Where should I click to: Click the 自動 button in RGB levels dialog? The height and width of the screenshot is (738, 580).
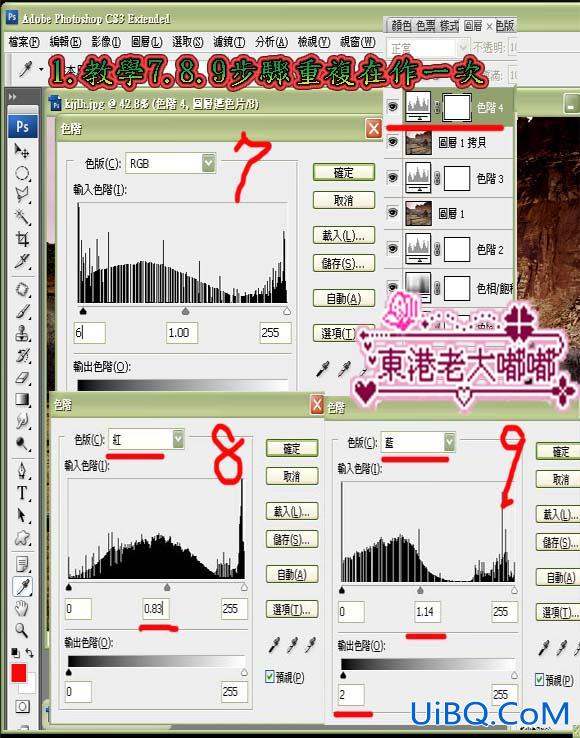344,298
